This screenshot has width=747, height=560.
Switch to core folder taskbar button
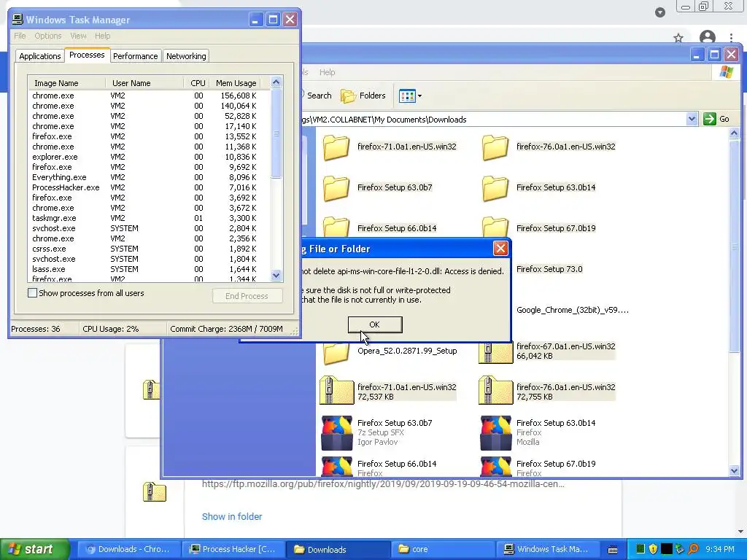point(441,549)
